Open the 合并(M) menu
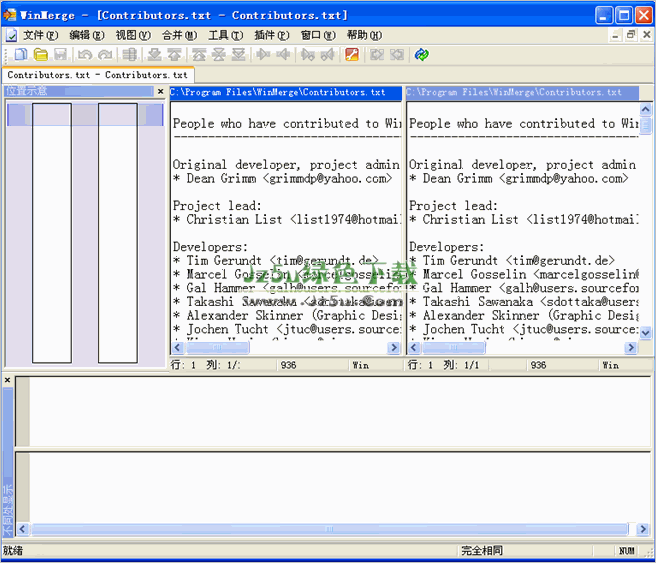Image resolution: width=656 pixels, height=563 pixels. coord(179,36)
